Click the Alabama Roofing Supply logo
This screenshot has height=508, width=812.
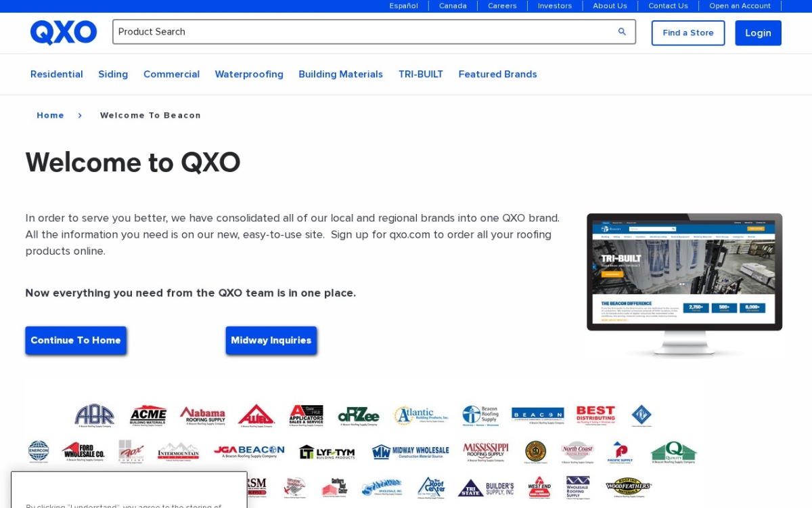(202, 415)
